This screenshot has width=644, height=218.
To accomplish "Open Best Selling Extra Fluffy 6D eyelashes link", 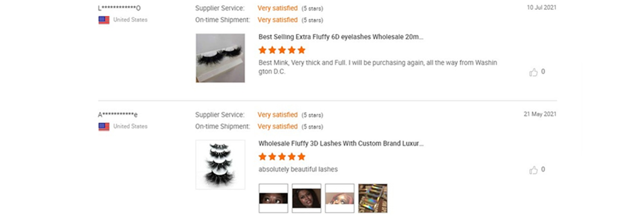I will point(341,37).
